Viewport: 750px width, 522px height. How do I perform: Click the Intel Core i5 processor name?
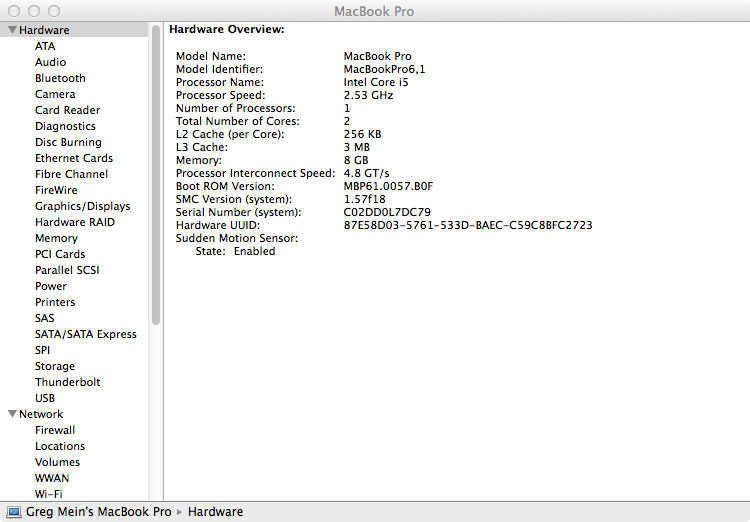pyautogui.click(x=376, y=82)
